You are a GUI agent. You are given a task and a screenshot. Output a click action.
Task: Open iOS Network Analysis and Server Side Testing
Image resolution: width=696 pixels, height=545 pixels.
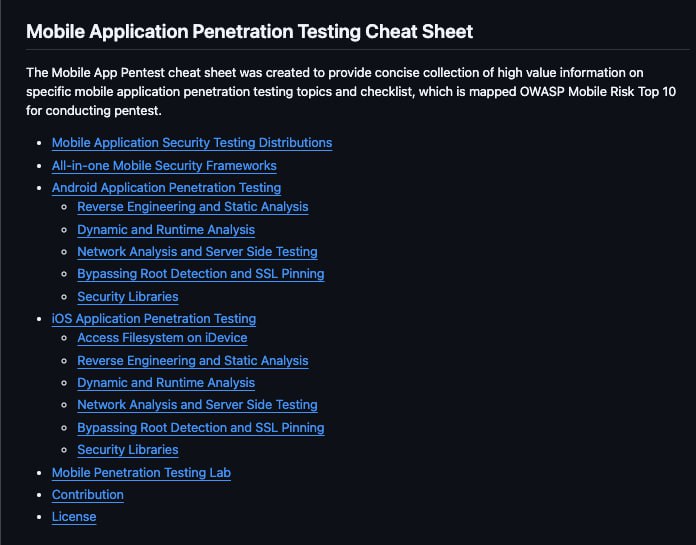tap(197, 405)
